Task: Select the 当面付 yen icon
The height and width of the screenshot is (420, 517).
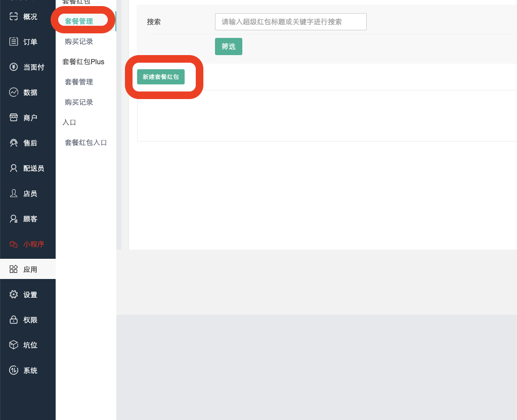Action: pyautogui.click(x=14, y=67)
